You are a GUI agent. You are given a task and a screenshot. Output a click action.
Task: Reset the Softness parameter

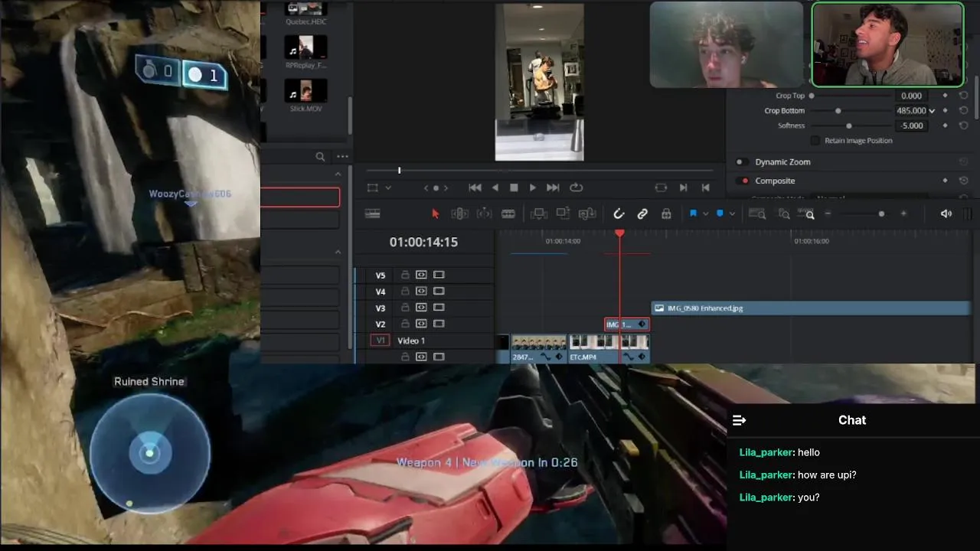[x=963, y=126]
